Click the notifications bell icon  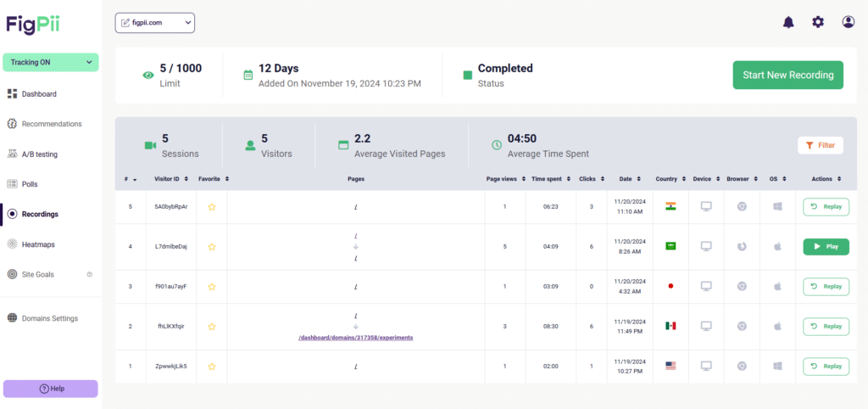(788, 22)
